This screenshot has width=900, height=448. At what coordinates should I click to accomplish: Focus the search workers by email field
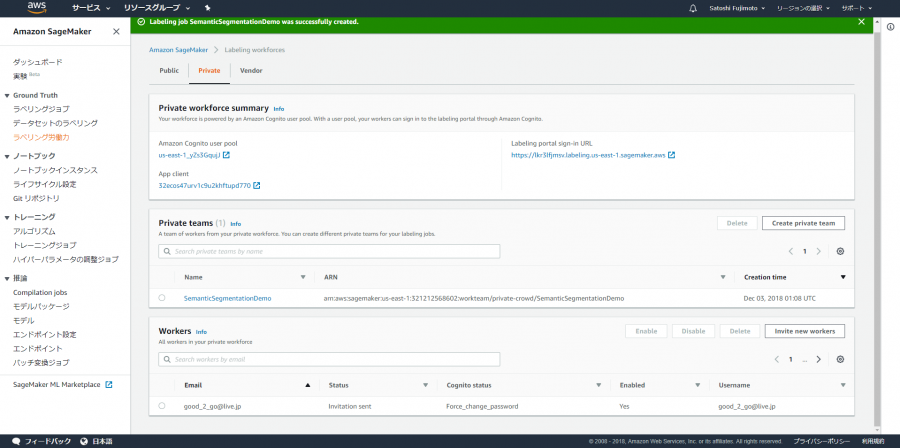tap(329, 359)
